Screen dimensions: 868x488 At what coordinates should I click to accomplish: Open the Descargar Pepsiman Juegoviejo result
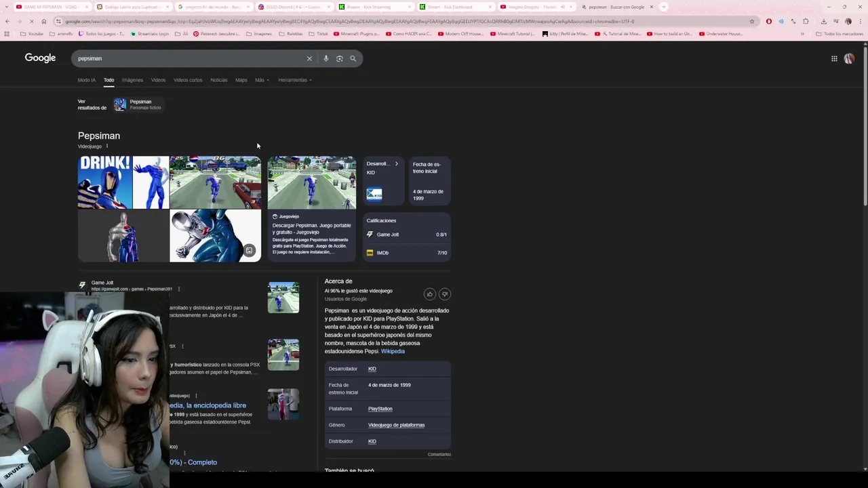pos(312,228)
